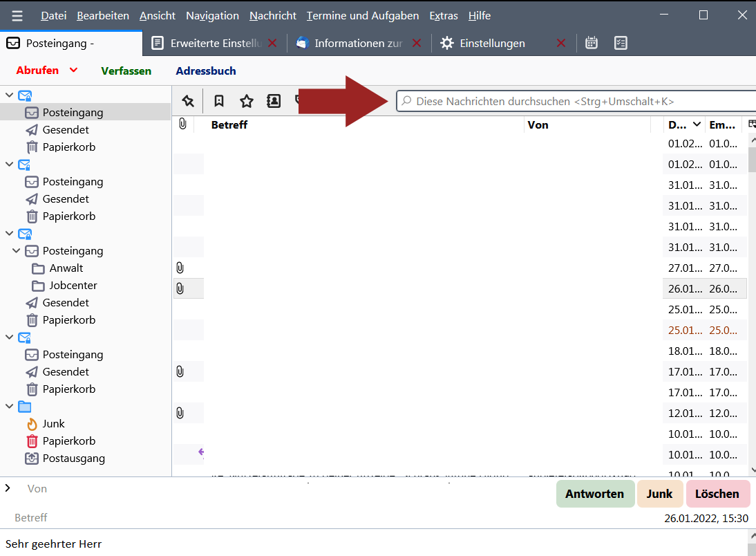Screen dimensions: 756x556
Task: Click the document icon on Erweiterte Einstellungen tab
Action: pyautogui.click(x=157, y=43)
